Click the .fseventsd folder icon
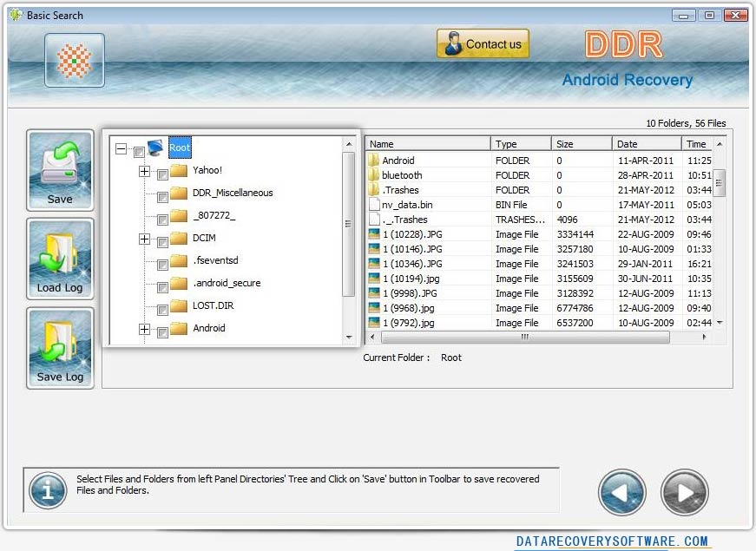 pyautogui.click(x=179, y=261)
